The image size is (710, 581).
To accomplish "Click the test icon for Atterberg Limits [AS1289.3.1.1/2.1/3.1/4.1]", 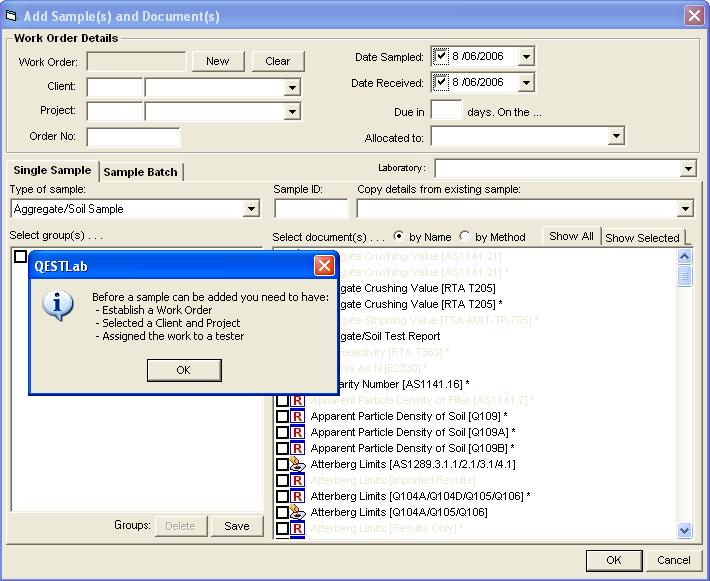I will (x=298, y=464).
